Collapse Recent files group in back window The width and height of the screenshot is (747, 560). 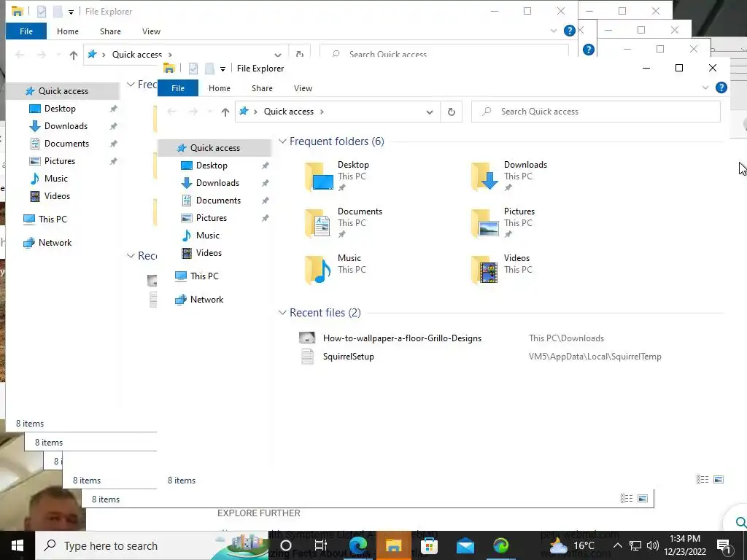131,256
